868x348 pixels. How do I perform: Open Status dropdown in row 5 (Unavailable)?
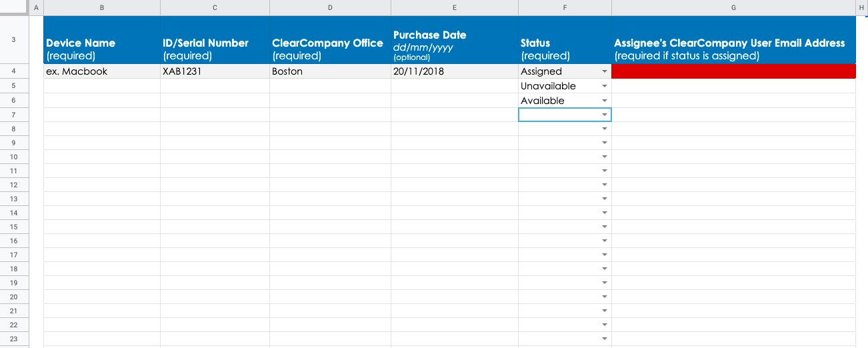pos(605,86)
